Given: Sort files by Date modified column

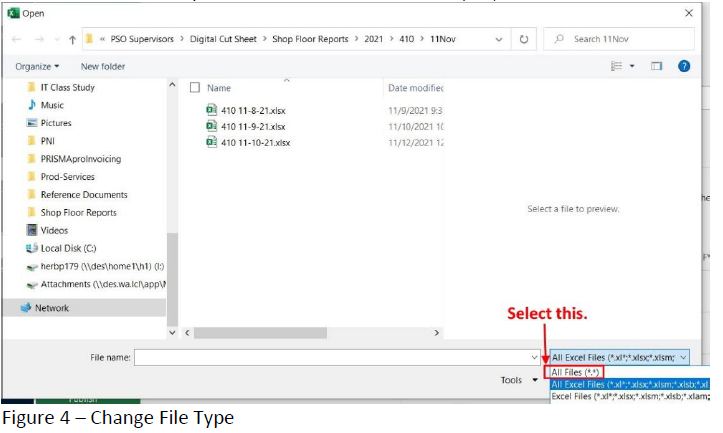Looking at the screenshot, I should pos(415,88).
